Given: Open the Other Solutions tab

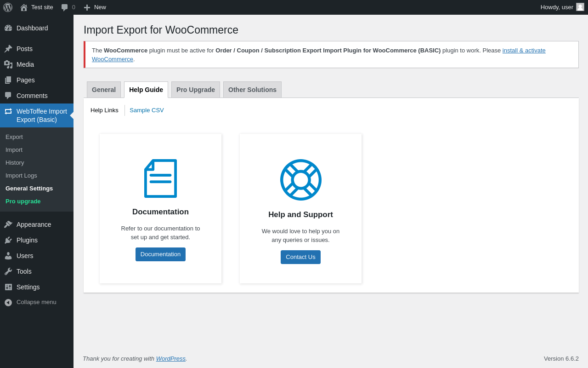Looking at the screenshot, I should click(x=252, y=90).
